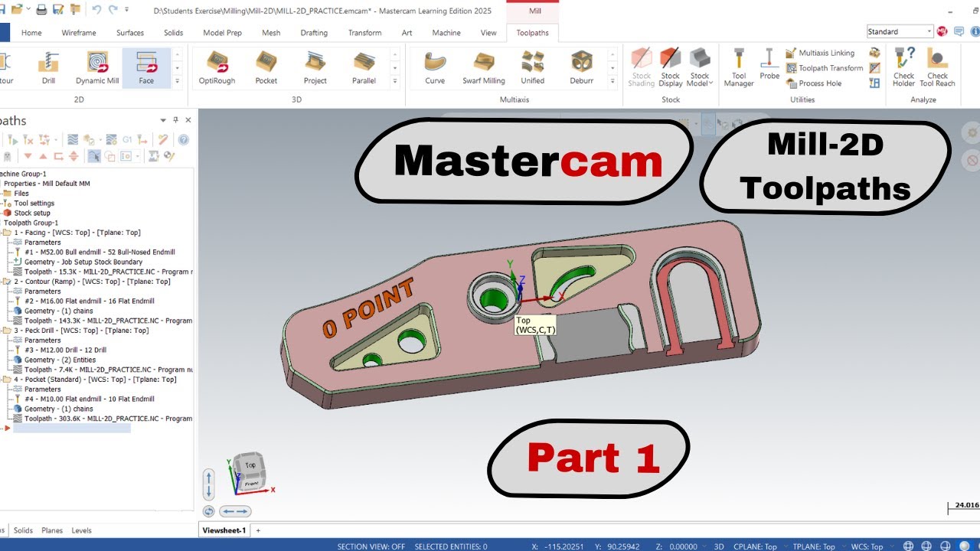This screenshot has width=980, height=551.
Task: Open the comment feedback icon at top right
Action: (x=957, y=31)
